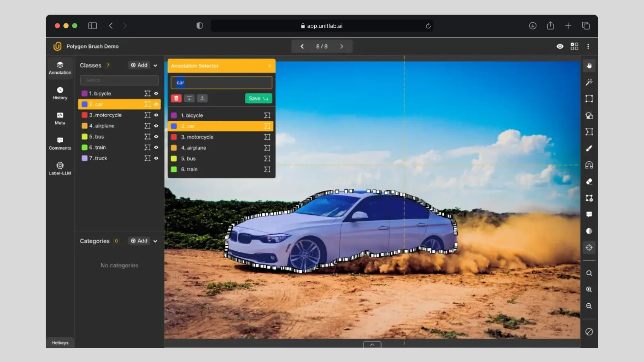
Task: Click the red delete annotation button
Action: (176, 98)
